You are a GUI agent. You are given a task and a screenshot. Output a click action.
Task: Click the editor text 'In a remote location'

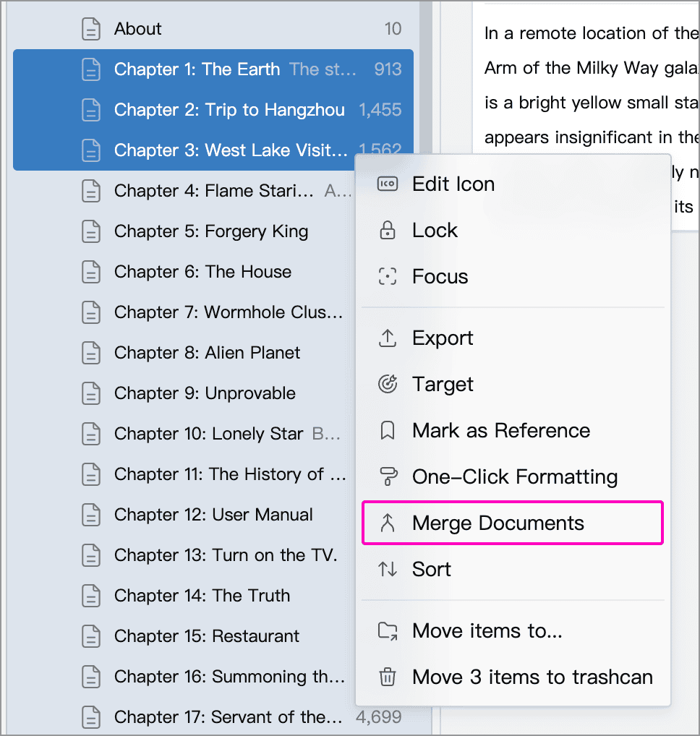pyautogui.click(x=566, y=33)
